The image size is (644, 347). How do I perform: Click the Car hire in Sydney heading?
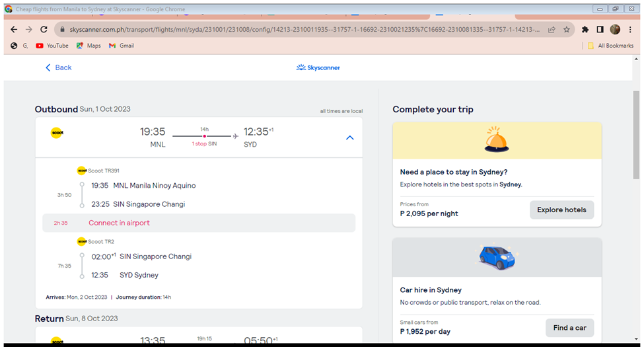pyautogui.click(x=431, y=290)
